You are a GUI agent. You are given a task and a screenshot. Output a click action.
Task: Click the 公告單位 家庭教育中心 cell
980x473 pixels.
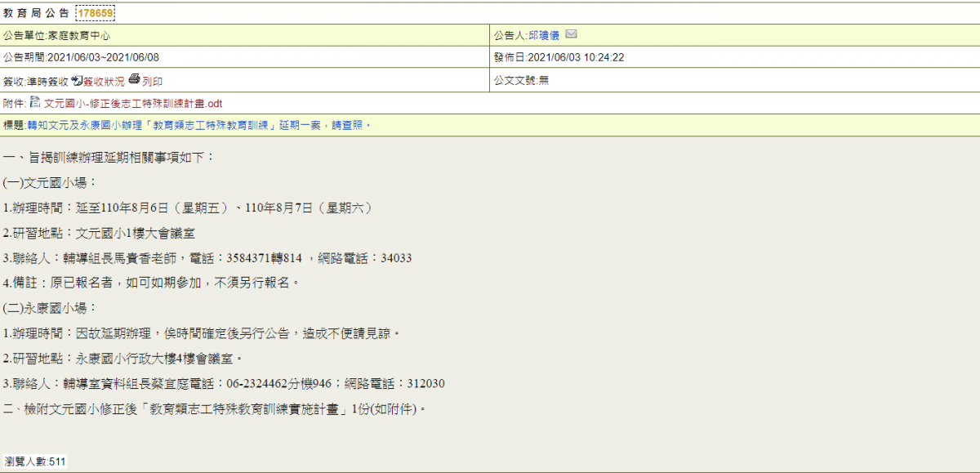(x=244, y=35)
